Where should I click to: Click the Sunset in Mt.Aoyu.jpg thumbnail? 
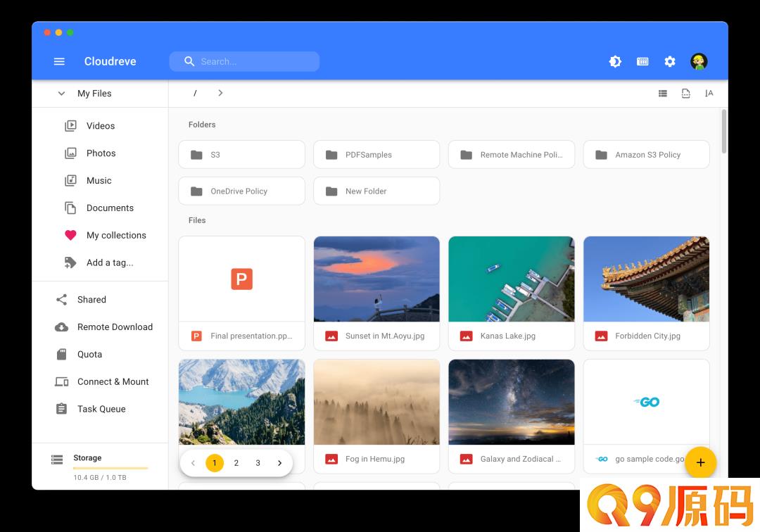[376, 279]
